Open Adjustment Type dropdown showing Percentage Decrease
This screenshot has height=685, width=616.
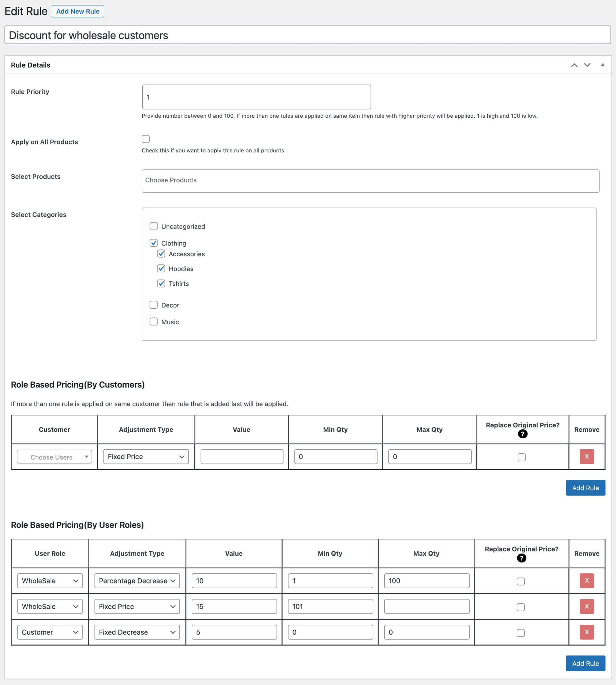tap(137, 581)
